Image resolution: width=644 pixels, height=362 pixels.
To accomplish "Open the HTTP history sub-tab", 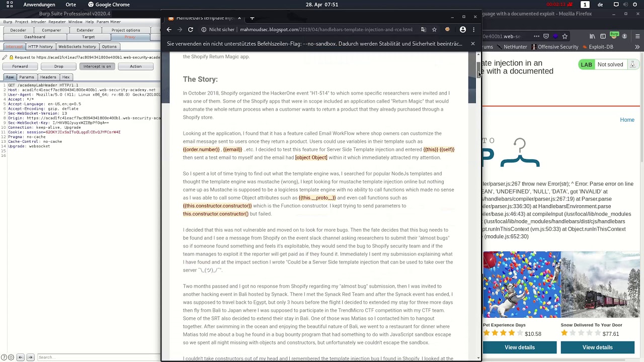I will click(x=40, y=47).
